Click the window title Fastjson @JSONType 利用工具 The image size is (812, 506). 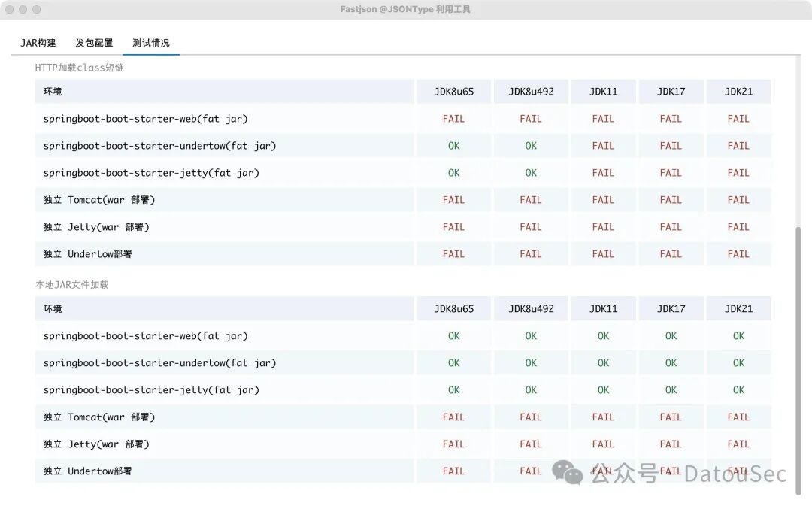click(x=405, y=9)
